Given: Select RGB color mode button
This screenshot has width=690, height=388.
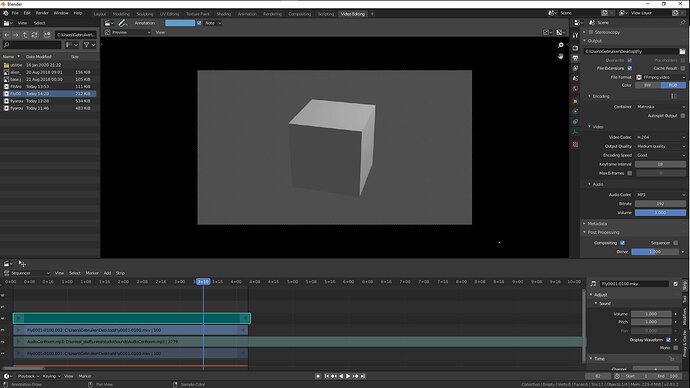Looking at the screenshot, I should (673, 85).
